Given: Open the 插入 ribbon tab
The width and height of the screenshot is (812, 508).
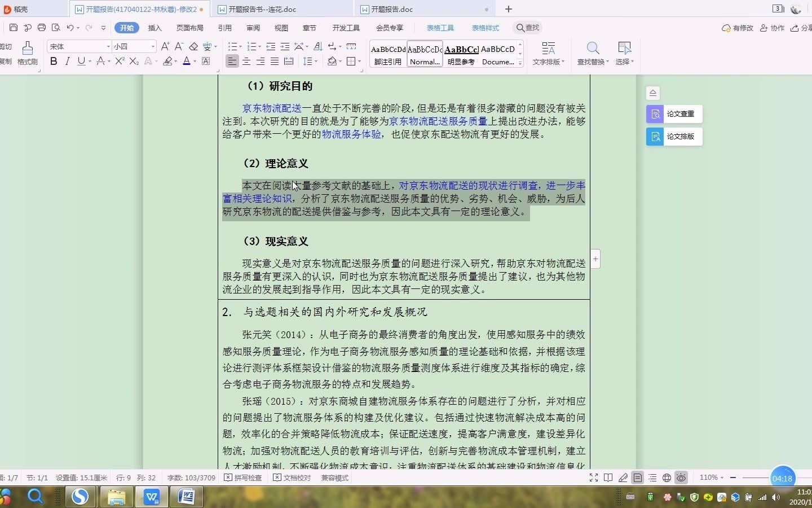Looking at the screenshot, I should pos(155,28).
